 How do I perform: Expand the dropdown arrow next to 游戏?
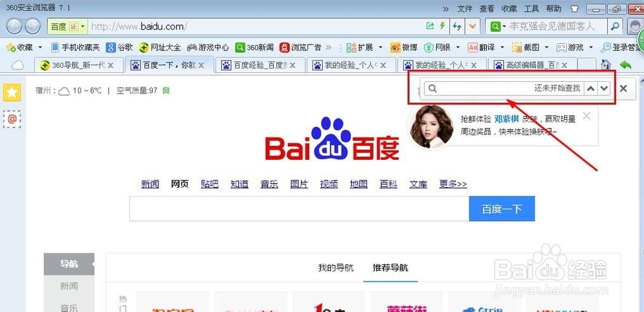pyautogui.click(x=591, y=48)
